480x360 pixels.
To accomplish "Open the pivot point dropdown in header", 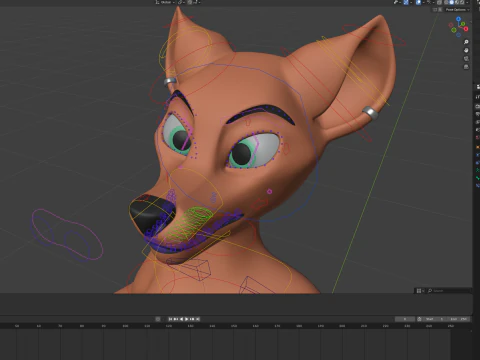I will [180, 2].
